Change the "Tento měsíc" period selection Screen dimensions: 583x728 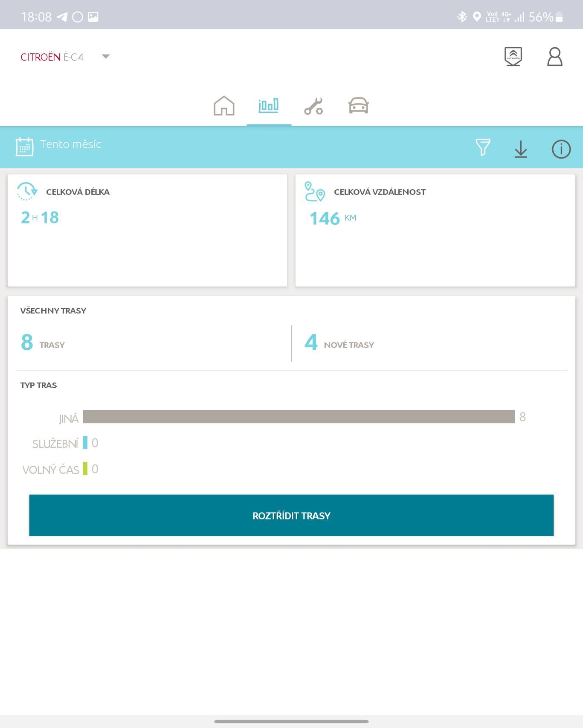(70, 145)
